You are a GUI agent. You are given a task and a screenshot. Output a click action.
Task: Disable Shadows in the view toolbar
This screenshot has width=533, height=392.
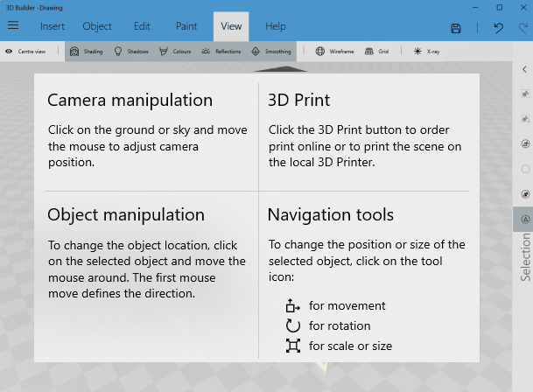pyautogui.click(x=131, y=52)
